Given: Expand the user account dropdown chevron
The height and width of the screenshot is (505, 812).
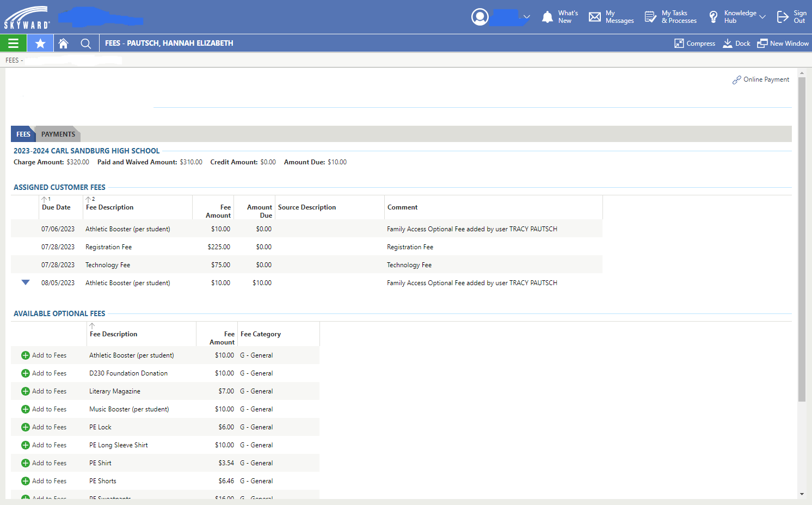Looking at the screenshot, I should 526,17.
